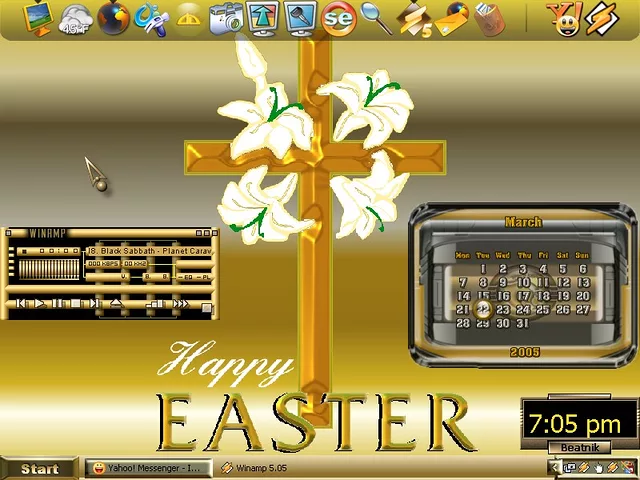The height and width of the screenshot is (480, 640).
Task: Launch the dark globe browser icon
Action: [x=114, y=18]
